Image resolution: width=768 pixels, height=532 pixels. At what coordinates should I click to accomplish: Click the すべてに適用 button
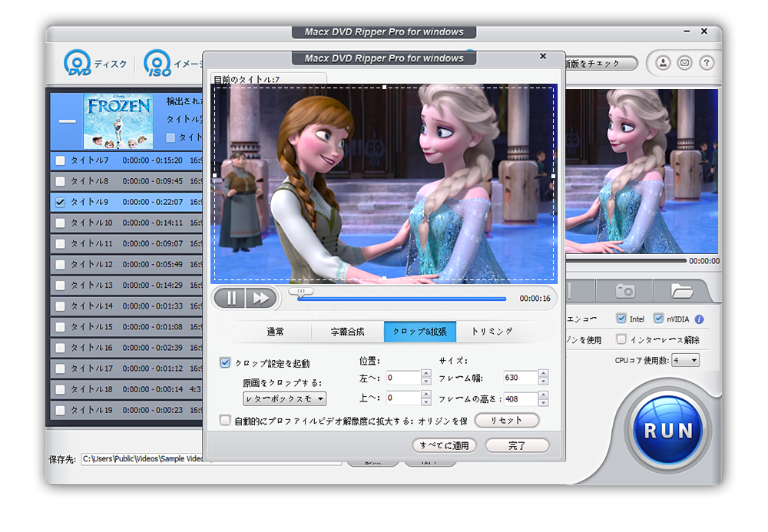(x=444, y=445)
